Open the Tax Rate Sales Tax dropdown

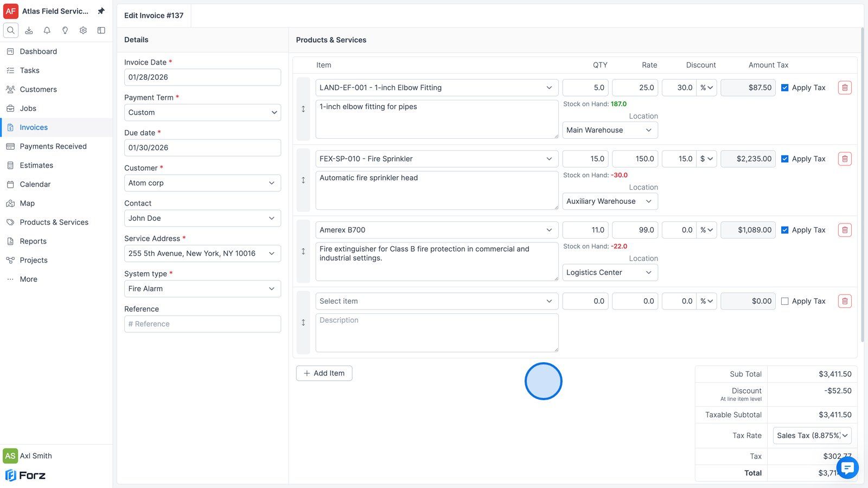[x=812, y=435]
